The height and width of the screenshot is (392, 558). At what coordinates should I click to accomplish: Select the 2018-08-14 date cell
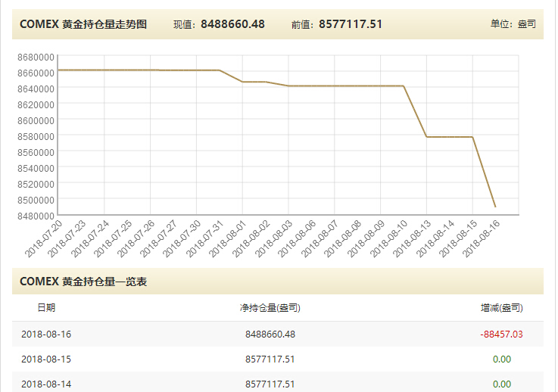pos(46,384)
